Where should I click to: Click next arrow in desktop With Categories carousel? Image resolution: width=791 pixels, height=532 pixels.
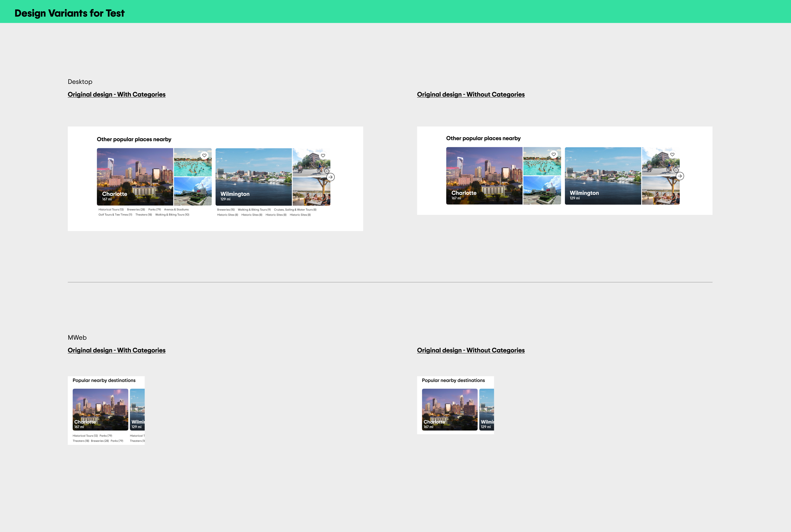330,177
